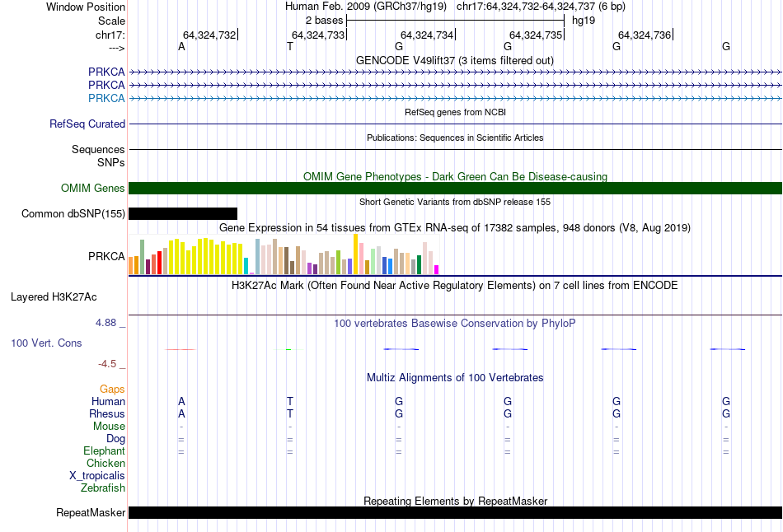Click the magenta GTEx bar at chart end
The height and width of the screenshot is (532, 783).
[437, 270]
